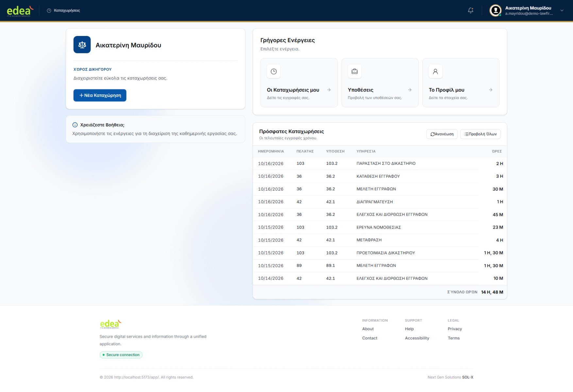The image size is (573, 392).
Task: Click the Προβολή Όλων button
Action: [x=480, y=134]
